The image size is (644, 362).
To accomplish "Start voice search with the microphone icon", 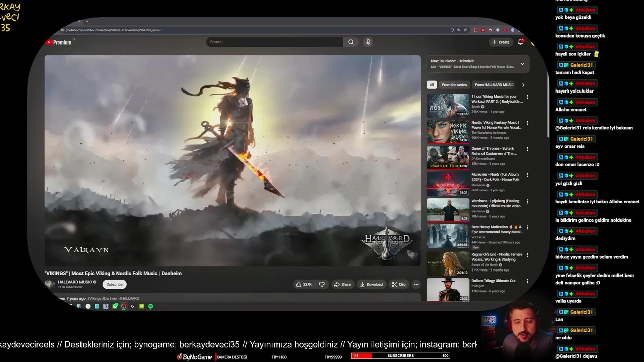I will tap(368, 42).
